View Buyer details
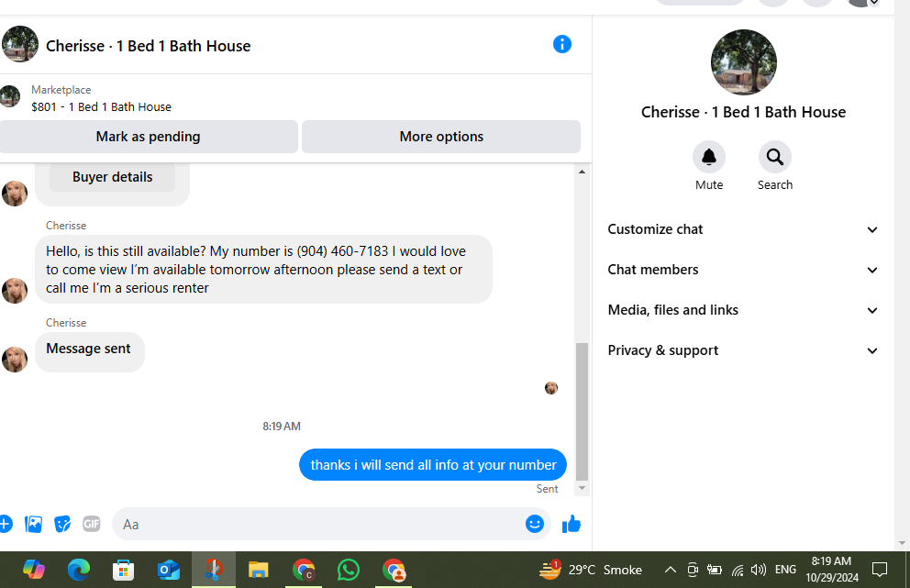Image resolution: width=910 pixels, height=588 pixels. coord(112,177)
